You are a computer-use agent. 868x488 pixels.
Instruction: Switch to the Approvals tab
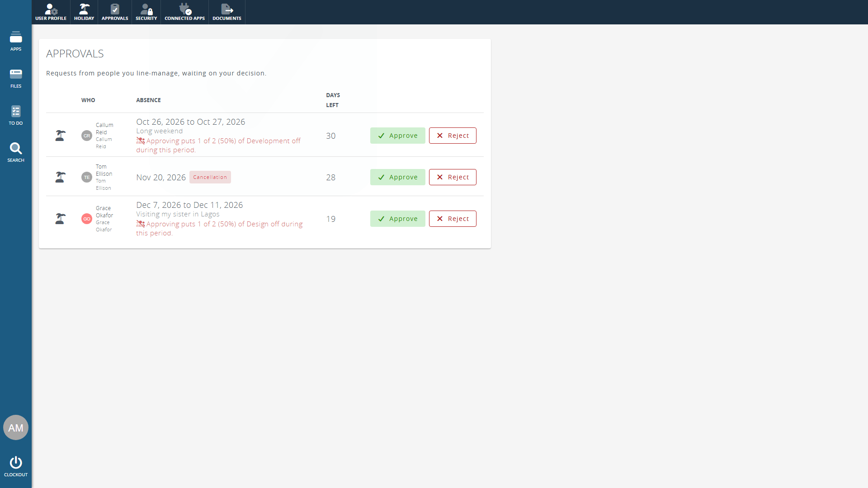click(115, 12)
